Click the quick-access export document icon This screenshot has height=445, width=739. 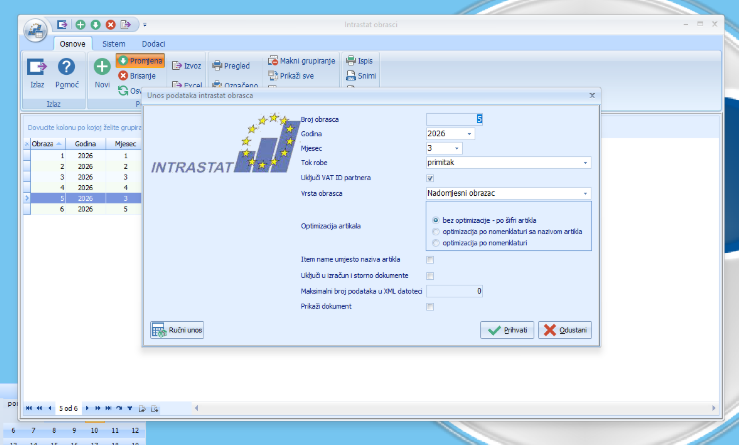(x=125, y=25)
